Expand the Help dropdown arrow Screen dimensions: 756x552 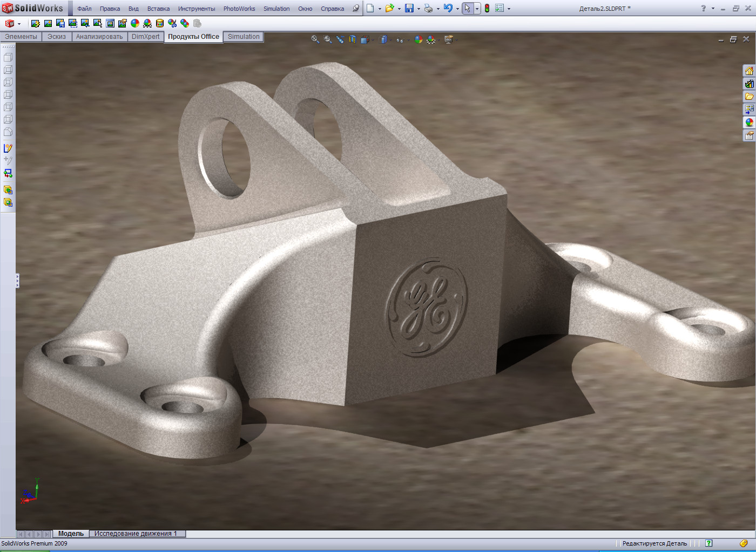(713, 9)
